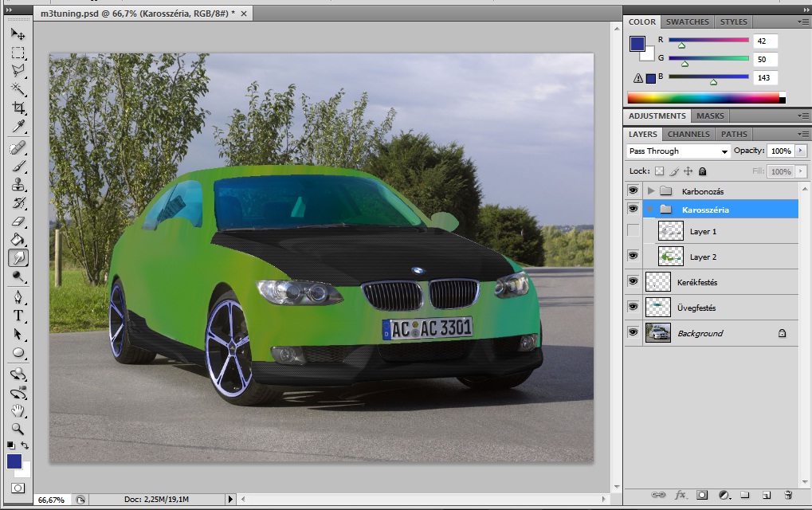Pick the Eyedropper tool

point(18,127)
